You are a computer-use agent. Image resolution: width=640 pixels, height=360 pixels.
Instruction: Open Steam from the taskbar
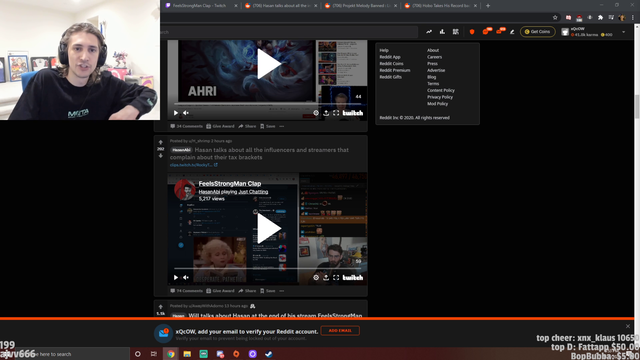(269, 354)
